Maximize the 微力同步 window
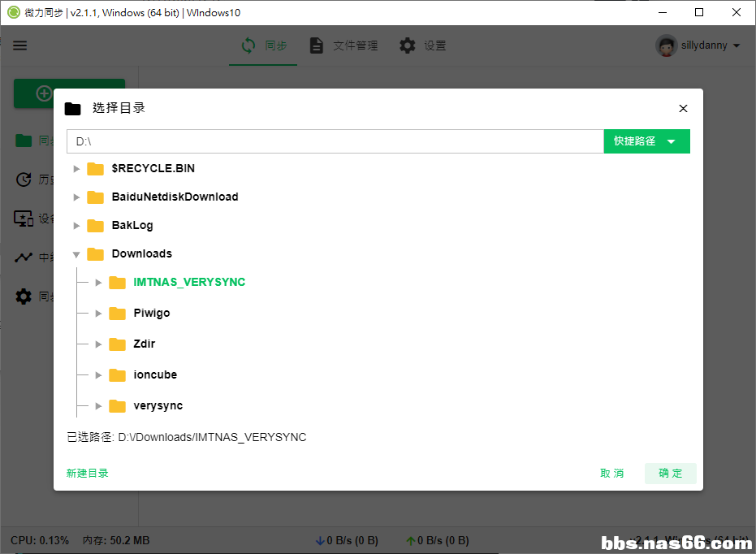 click(x=699, y=12)
